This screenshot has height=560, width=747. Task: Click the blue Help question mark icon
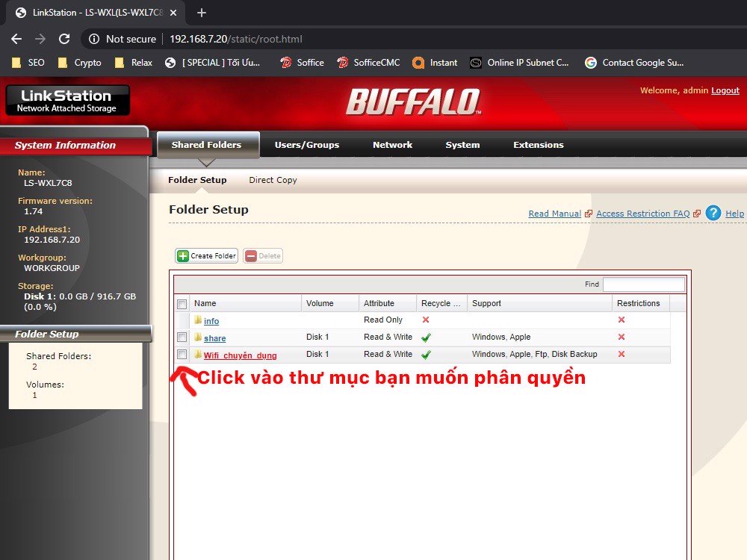pos(713,213)
